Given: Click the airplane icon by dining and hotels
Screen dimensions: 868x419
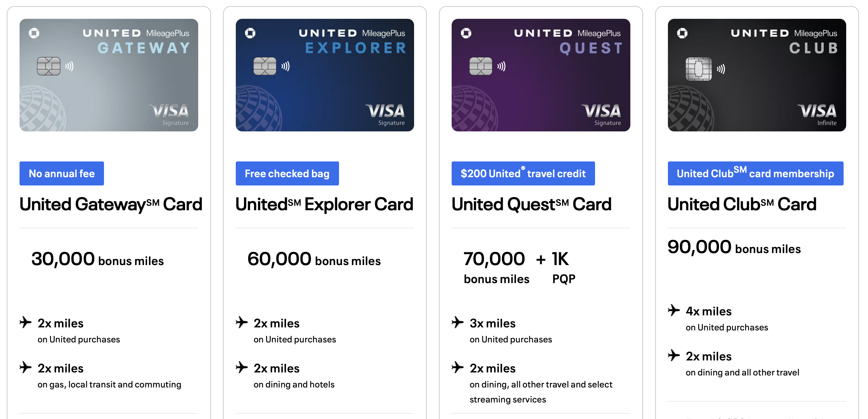Looking at the screenshot, I should coord(242,368).
